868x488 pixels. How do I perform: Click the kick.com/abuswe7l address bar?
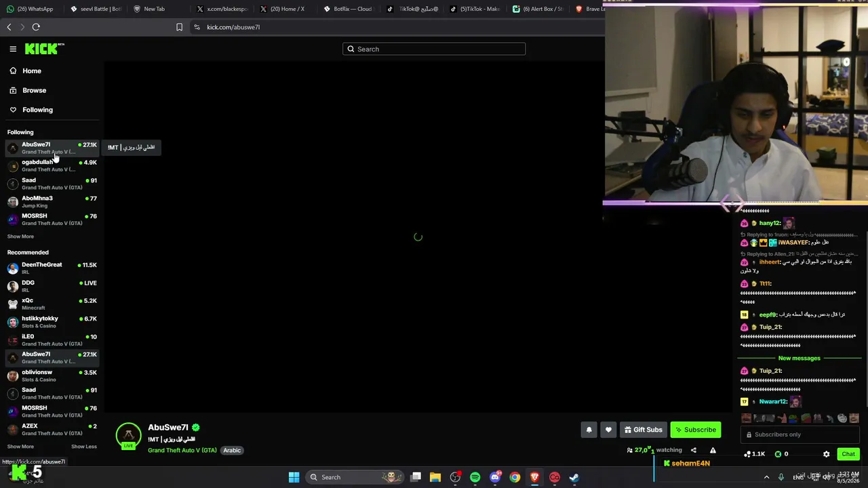[x=233, y=27]
